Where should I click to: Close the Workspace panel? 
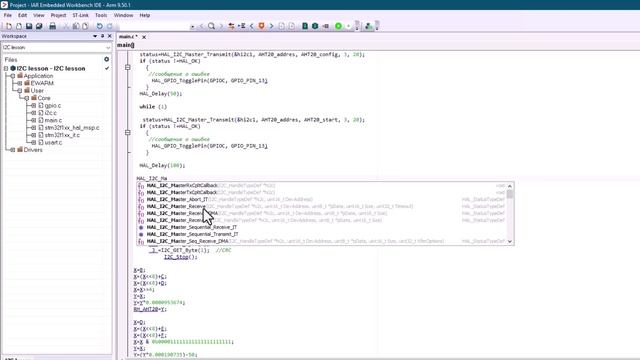[x=109, y=36]
